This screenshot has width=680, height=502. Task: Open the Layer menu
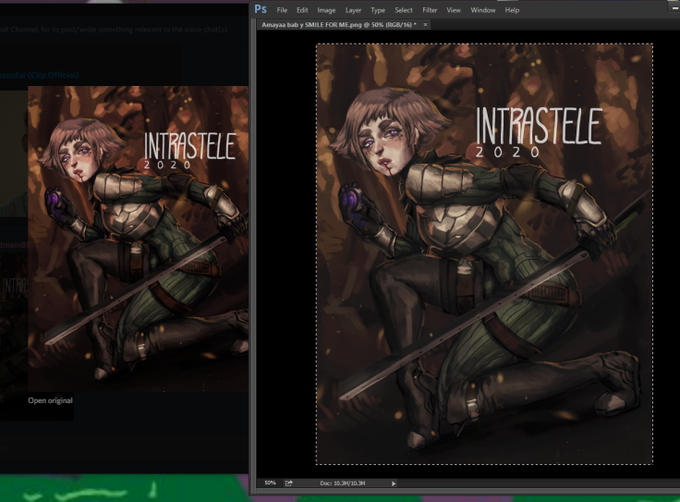tap(353, 10)
